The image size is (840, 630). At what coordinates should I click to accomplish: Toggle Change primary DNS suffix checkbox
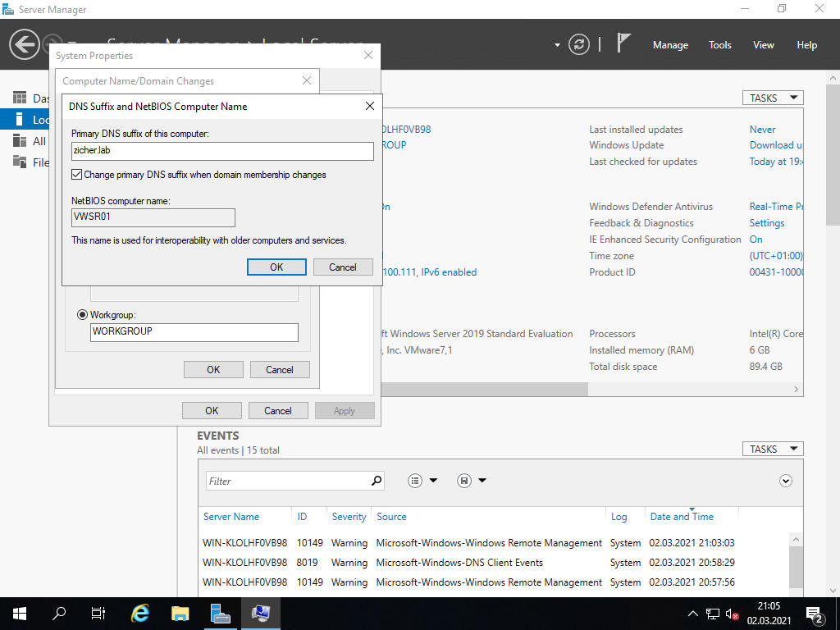coord(77,175)
